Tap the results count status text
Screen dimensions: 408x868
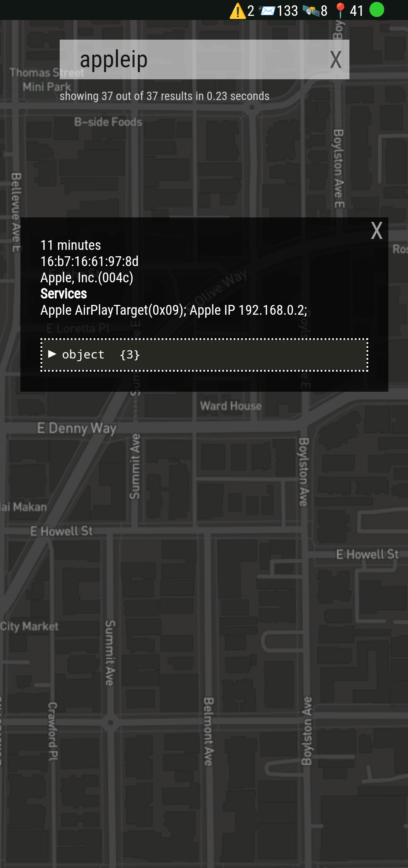[x=164, y=96]
